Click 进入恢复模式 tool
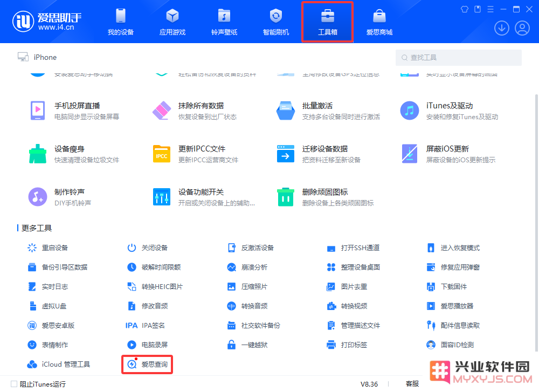 (453, 248)
